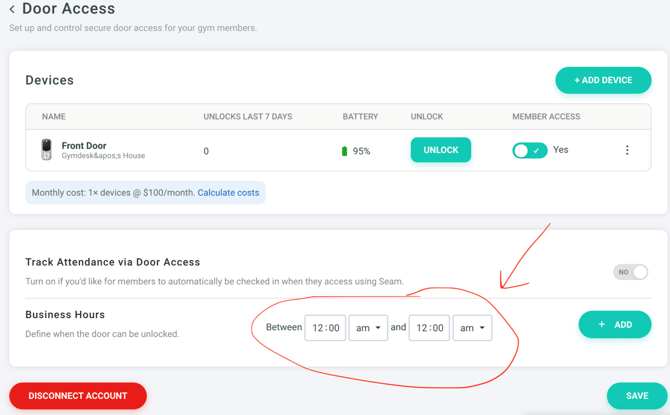Screen dimensions: 670x415
Task: Expand the start time am/pm dropdown
Action: click(x=368, y=328)
